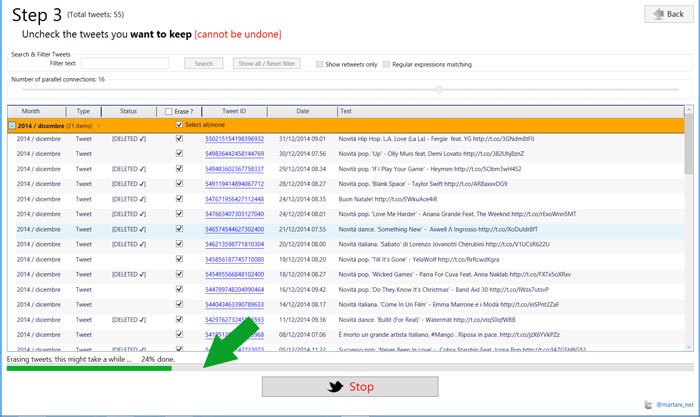Open tweet ID link dated 31/12/2014
This screenshot has width=700, height=417.
234,139
